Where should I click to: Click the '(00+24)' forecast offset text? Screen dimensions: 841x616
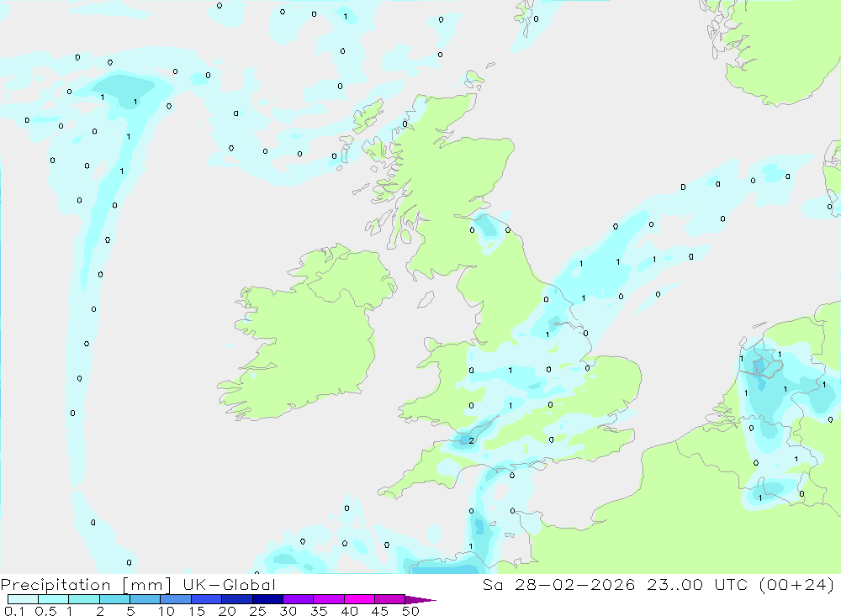pyautogui.click(x=797, y=584)
